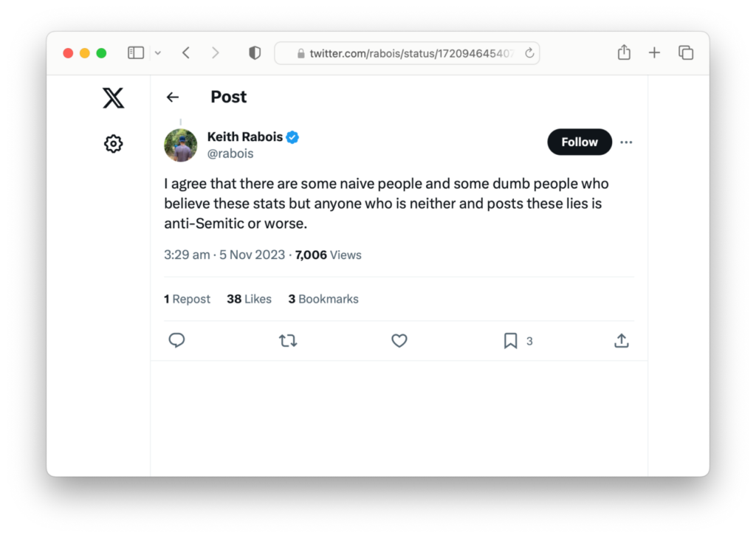Image resolution: width=756 pixels, height=538 pixels.
Task: Click the Post heading tab area
Action: pos(228,97)
